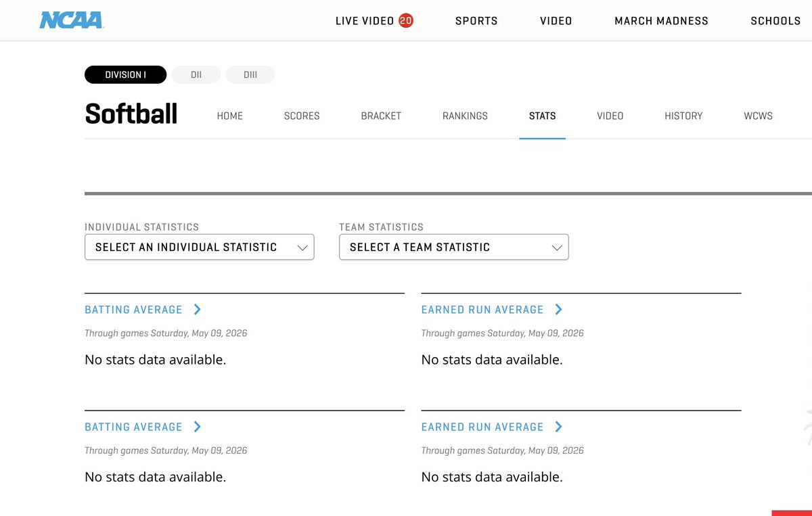This screenshot has height=516, width=812.
Task: Click the date under upper Batting Average
Action: click(166, 333)
